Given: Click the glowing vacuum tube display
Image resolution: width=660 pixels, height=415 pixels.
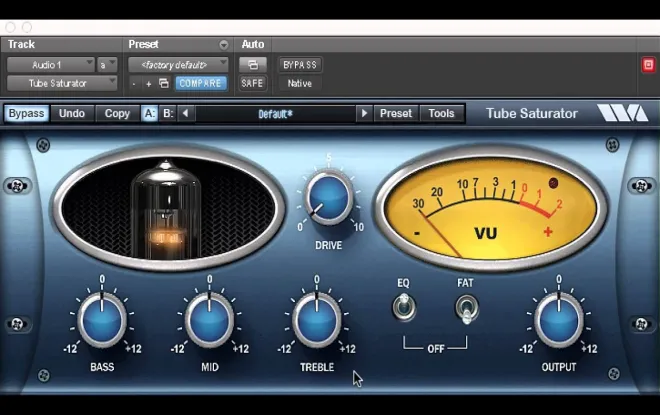Looking at the screenshot, I should coord(169,208).
